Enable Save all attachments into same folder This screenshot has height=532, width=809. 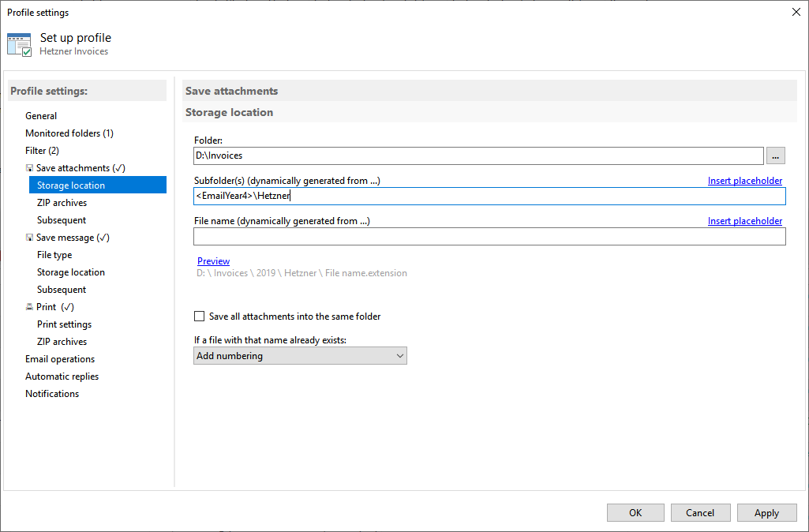tap(200, 317)
